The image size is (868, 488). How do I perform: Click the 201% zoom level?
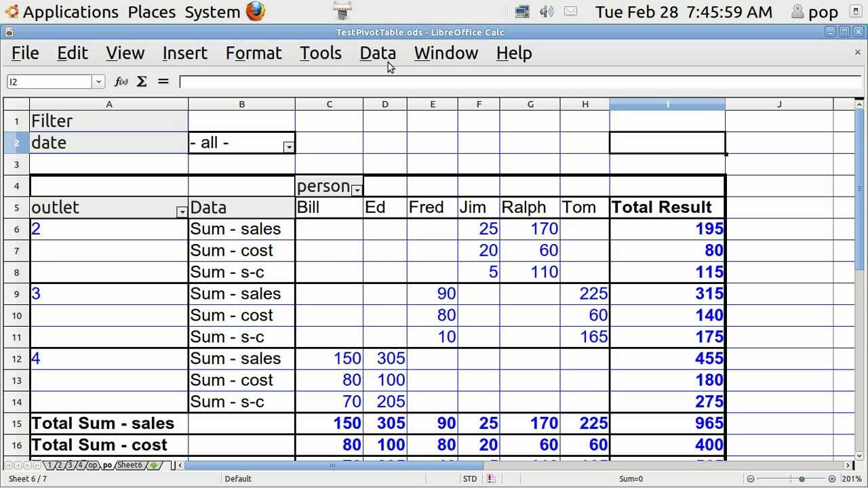852,479
